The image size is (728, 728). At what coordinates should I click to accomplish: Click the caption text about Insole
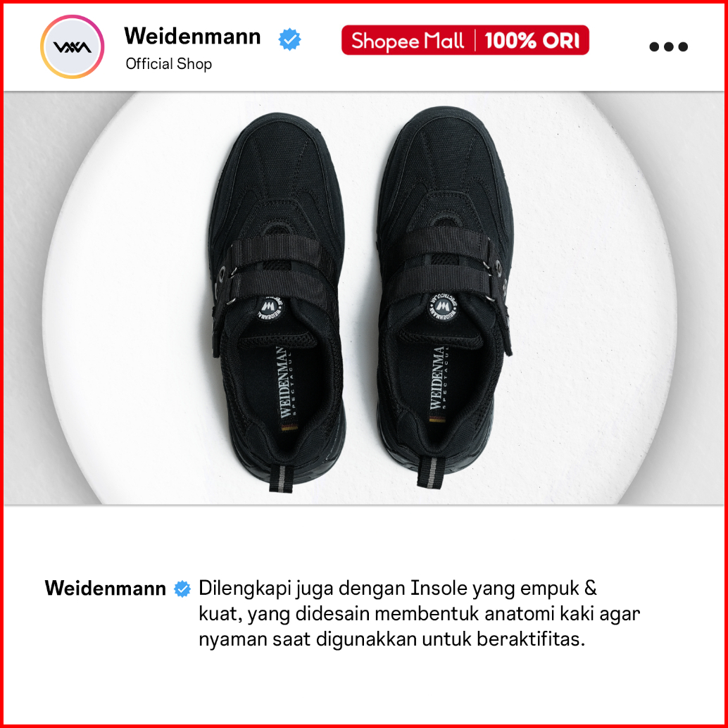(419, 614)
